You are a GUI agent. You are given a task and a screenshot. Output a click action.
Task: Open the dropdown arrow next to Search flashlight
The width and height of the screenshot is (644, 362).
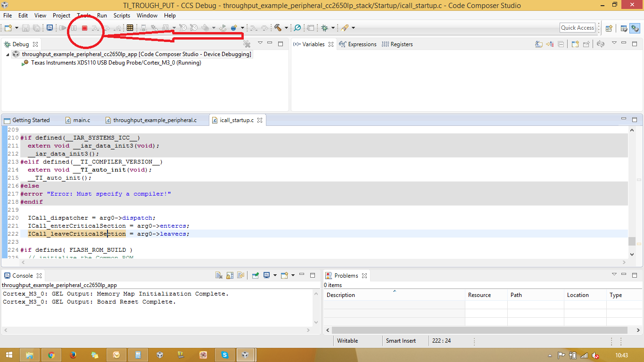[x=353, y=28]
